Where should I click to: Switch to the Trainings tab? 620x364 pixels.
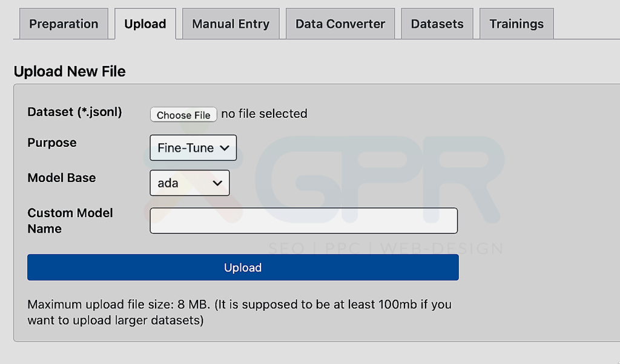(516, 24)
